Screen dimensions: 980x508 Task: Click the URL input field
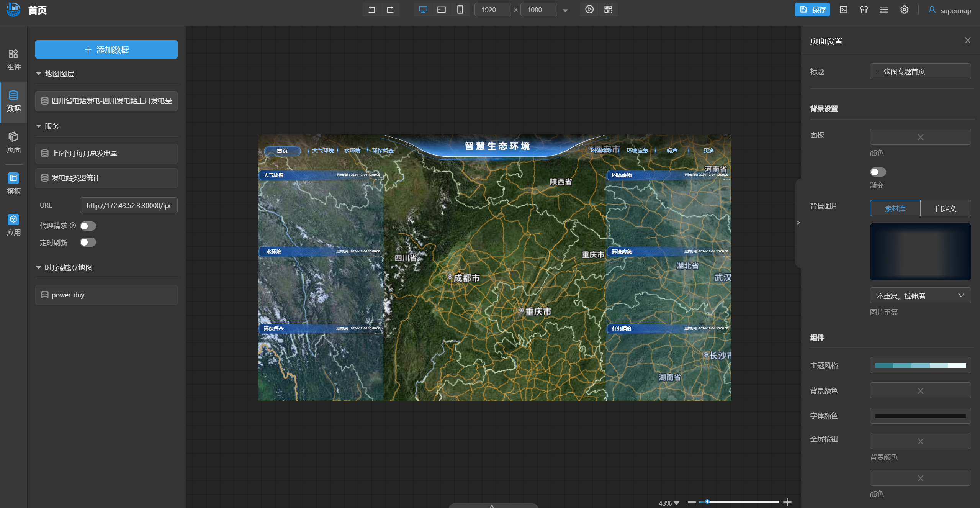pos(129,205)
